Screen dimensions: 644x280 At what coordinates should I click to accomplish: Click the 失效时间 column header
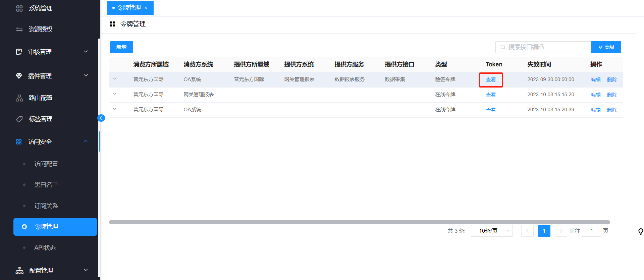539,64
